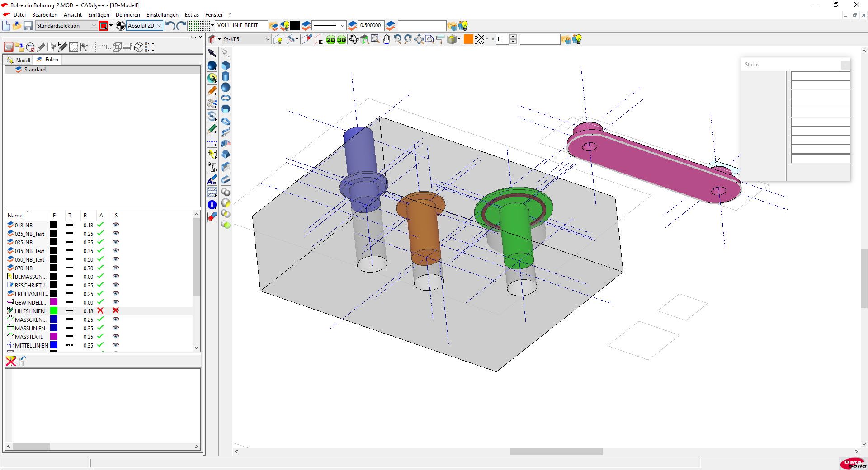Expand the red selection mode dropdown arrow

coord(111,26)
